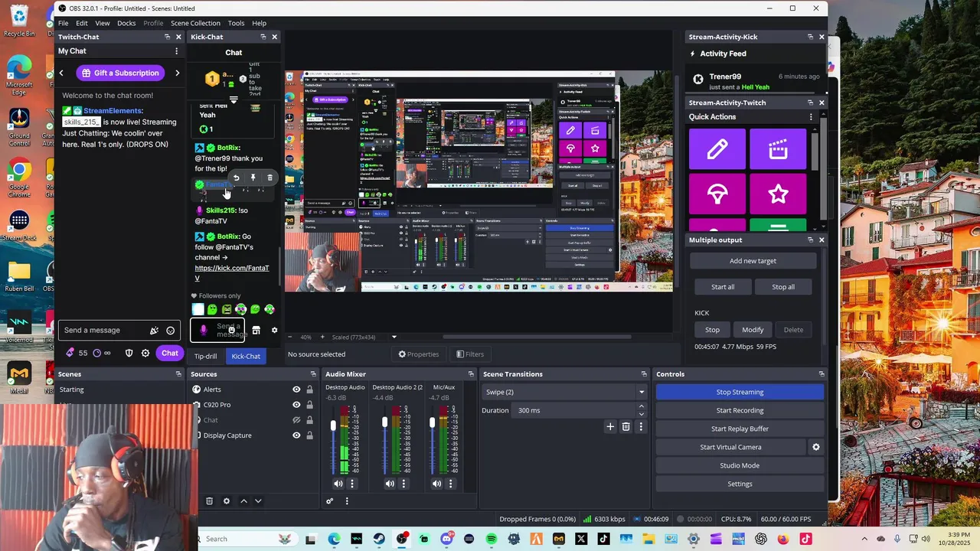Open Discord from the taskbar
This screenshot has width=980, height=551.
(447, 539)
